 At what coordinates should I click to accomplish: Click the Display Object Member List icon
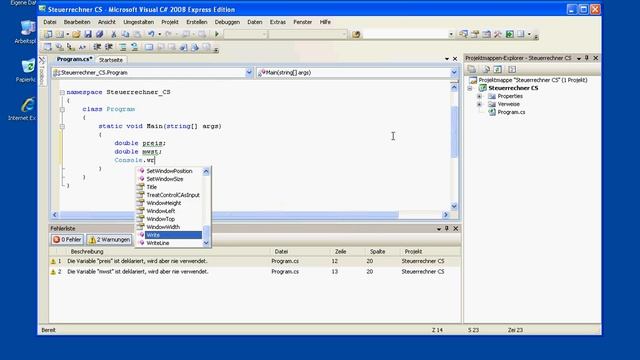(x=48, y=47)
